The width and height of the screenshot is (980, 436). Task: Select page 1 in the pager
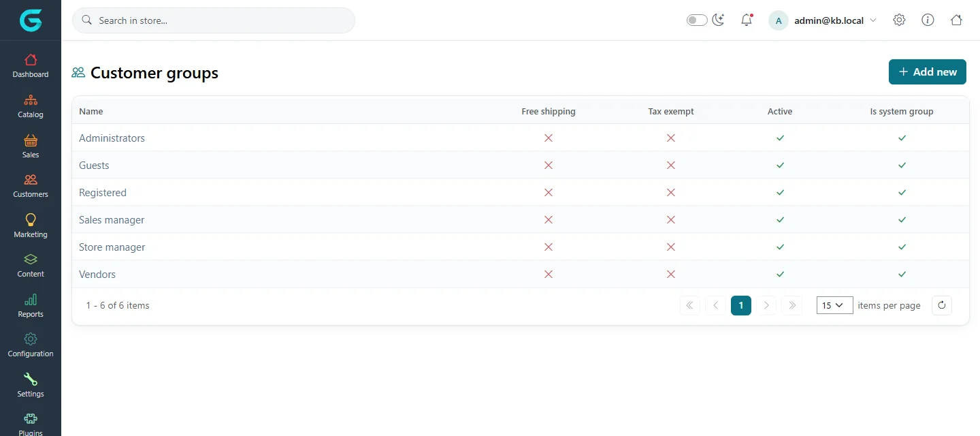click(x=741, y=305)
